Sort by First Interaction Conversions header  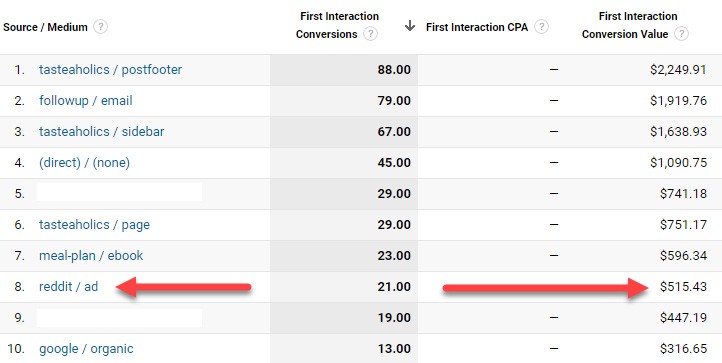tap(339, 25)
